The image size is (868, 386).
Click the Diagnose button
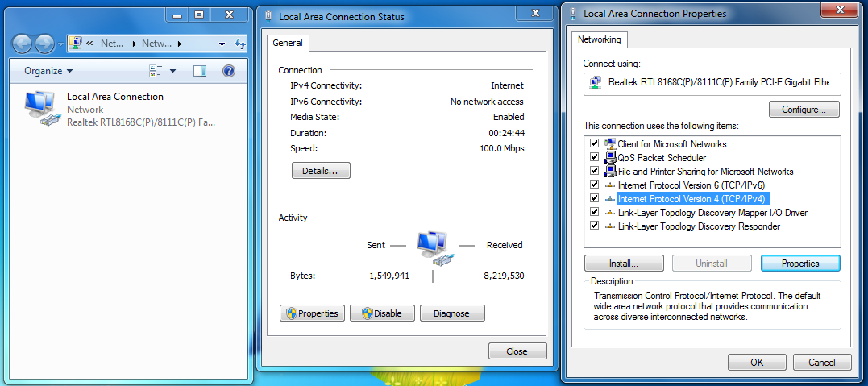[452, 313]
